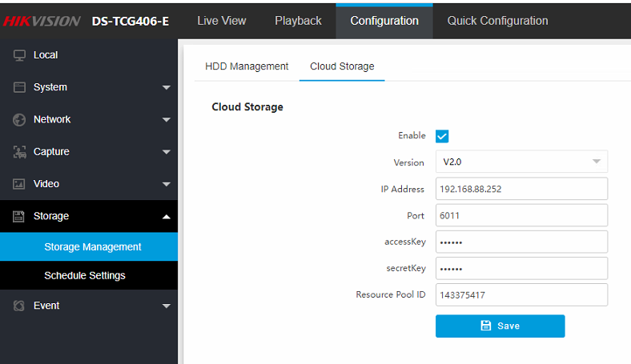Click the Video icon in sidebar
This screenshot has width=631, height=364.
tap(20, 184)
